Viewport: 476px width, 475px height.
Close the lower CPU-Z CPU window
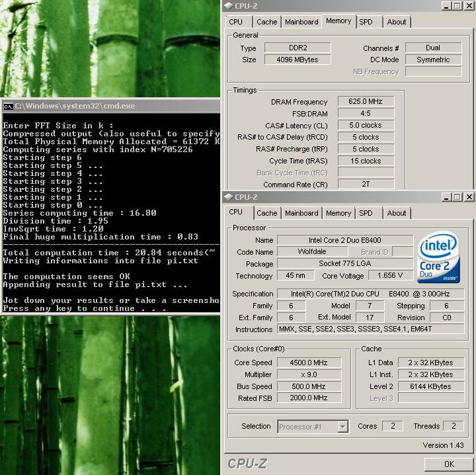pos(469,197)
